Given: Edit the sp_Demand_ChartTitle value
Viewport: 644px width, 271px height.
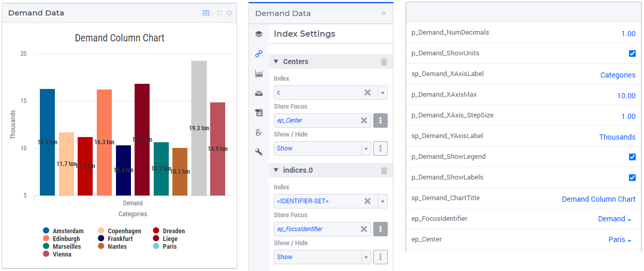Looking at the screenshot, I should pos(599,199).
